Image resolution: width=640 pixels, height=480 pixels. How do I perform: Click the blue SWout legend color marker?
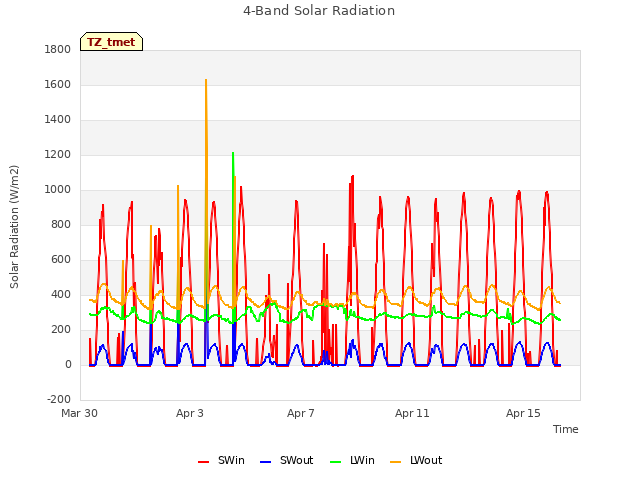[265, 462]
